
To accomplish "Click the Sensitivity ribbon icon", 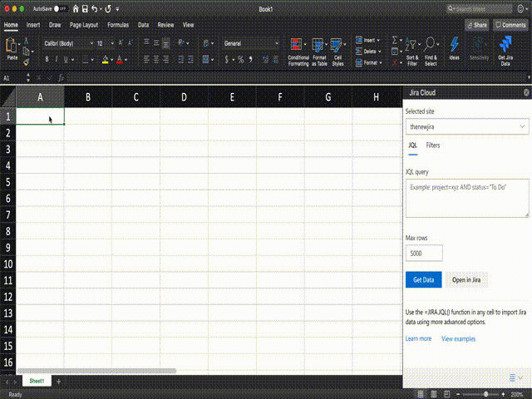I will click(x=479, y=45).
